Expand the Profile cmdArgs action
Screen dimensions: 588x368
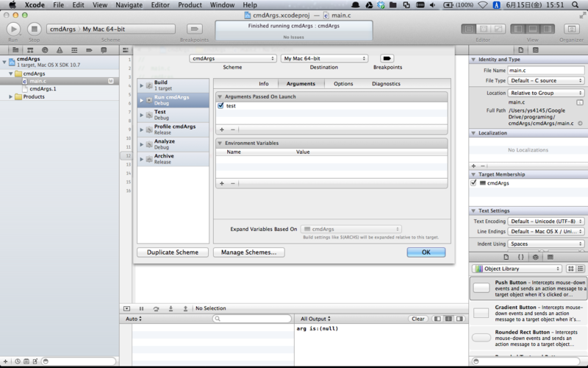point(142,130)
